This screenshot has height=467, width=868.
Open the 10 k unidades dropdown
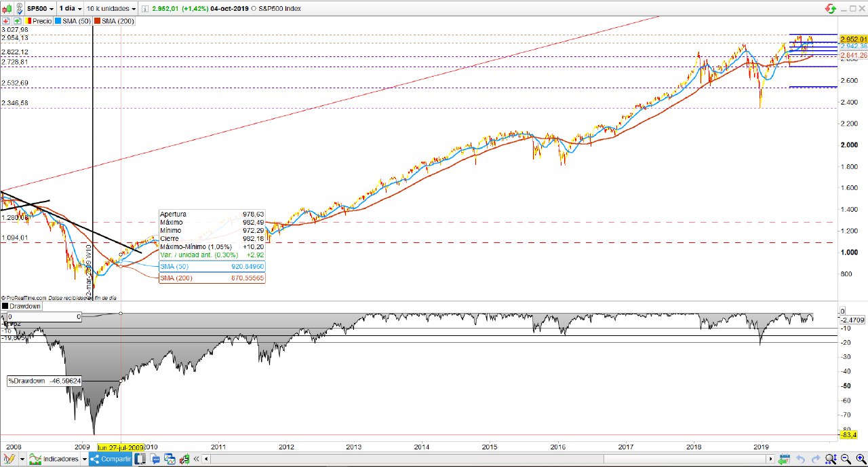(x=111, y=8)
